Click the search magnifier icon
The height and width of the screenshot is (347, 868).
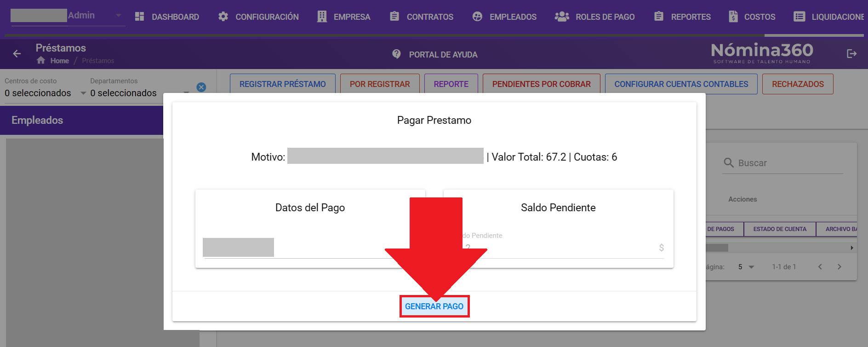pyautogui.click(x=729, y=162)
